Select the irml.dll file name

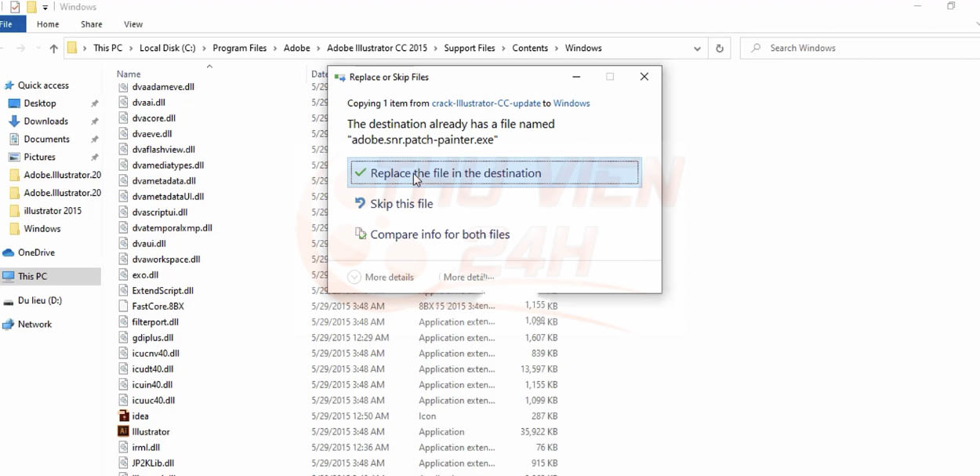[x=146, y=448]
